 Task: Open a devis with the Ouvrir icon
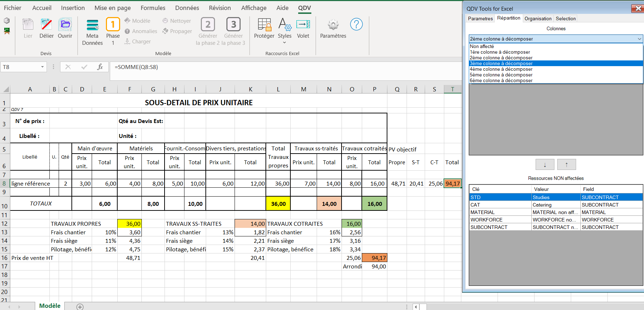[65, 25]
